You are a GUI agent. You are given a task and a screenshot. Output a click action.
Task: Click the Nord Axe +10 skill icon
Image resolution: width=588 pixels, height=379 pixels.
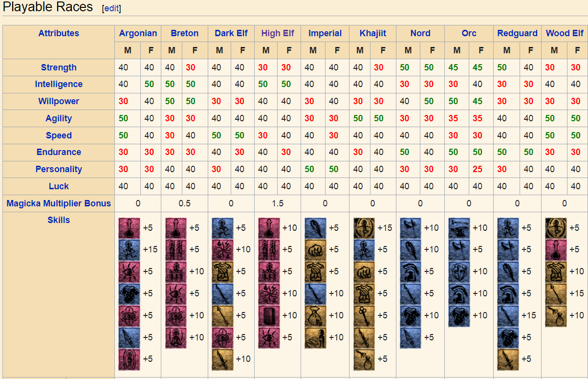click(x=411, y=228)
